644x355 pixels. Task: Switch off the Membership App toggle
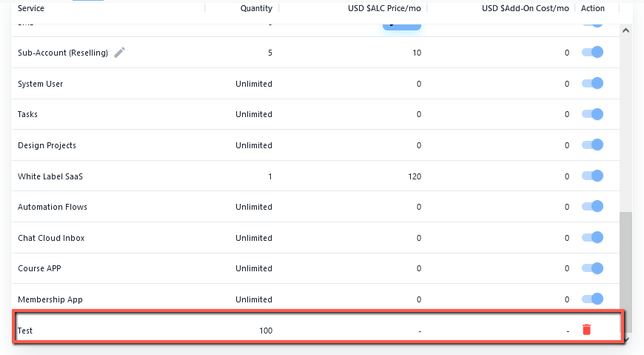tap(593, 299)
